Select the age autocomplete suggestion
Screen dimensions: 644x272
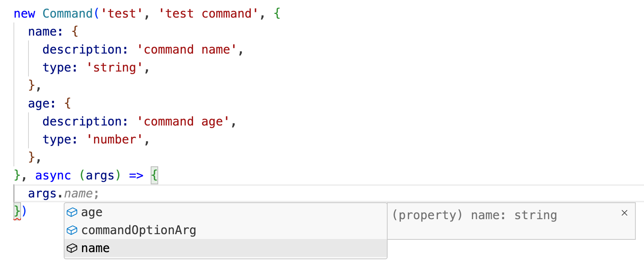(92, 212)
